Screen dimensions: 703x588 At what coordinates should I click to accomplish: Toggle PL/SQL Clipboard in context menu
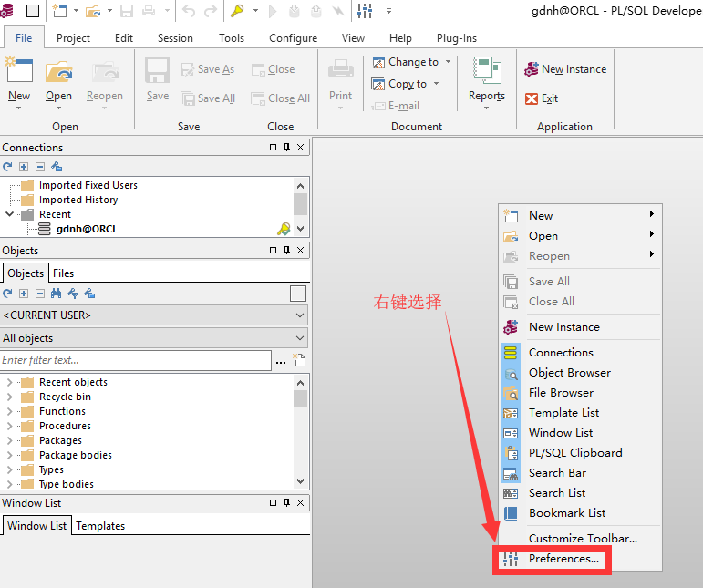click(575, 453)
